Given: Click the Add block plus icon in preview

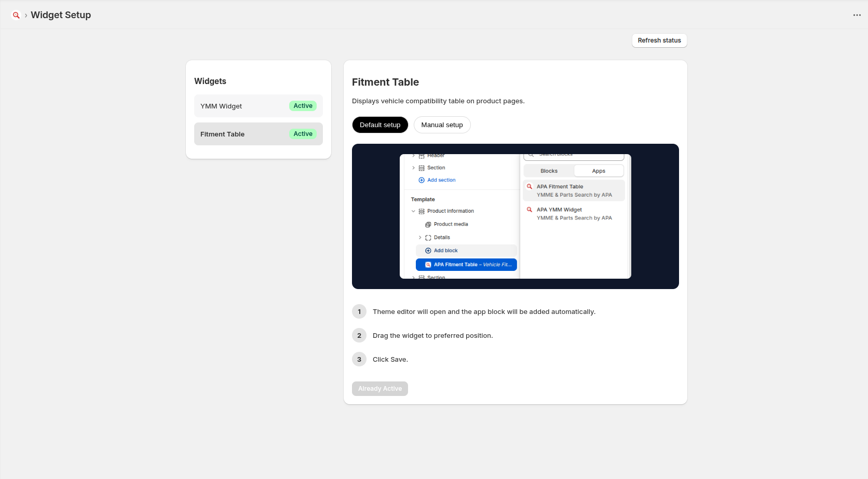Looking at the screenshot, I should pos(428,251).
